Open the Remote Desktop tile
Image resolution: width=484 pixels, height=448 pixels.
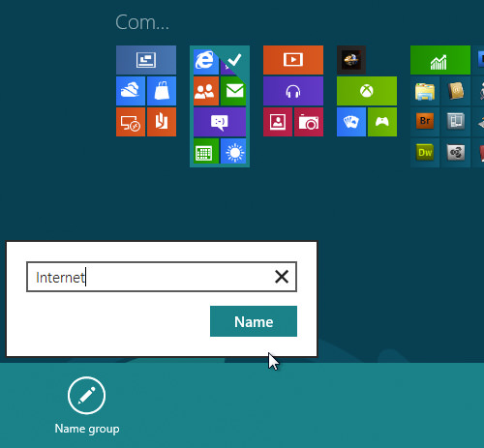pos(131,122)
